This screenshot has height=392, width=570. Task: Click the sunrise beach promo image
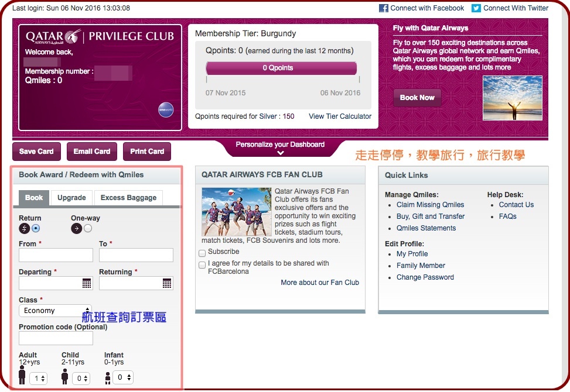(x=513, y=98)
